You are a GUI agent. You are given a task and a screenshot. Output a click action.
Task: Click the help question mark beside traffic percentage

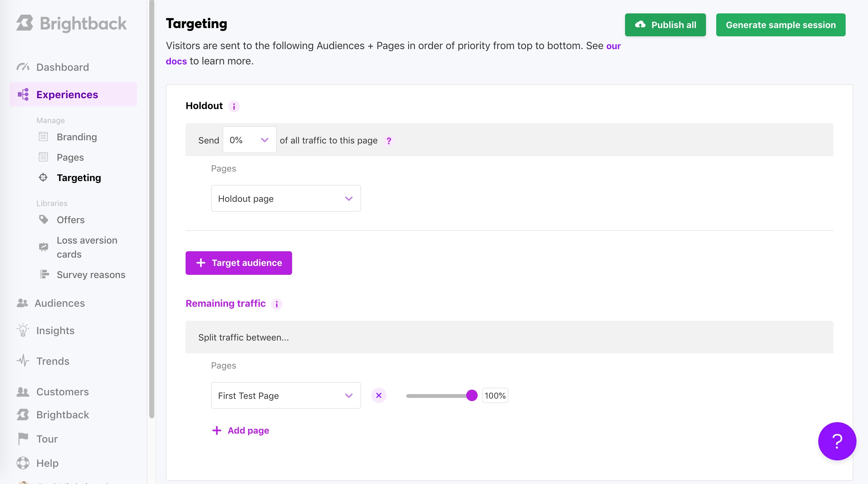click(x=389, y=141)
